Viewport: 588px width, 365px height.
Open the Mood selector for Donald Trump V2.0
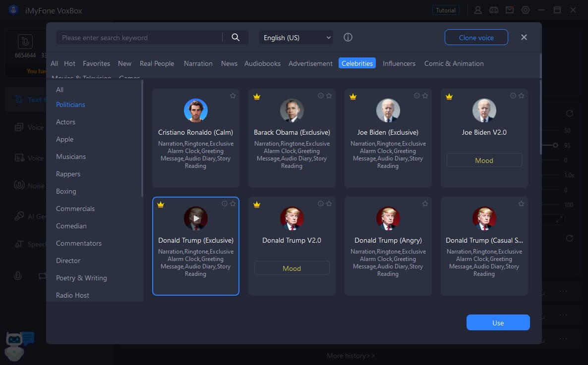coord(292,268)
